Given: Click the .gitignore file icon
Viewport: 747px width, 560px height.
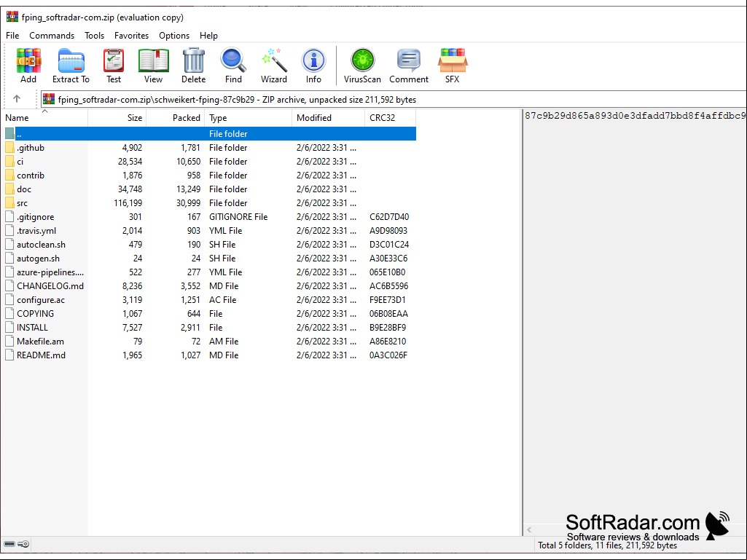Looking at the screenshot, I should coord(9,217).
